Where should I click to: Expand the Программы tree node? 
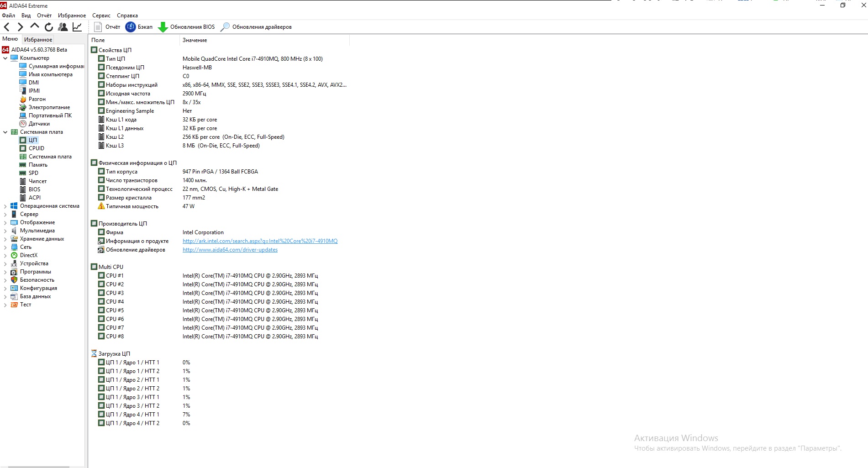click(5, 272)
